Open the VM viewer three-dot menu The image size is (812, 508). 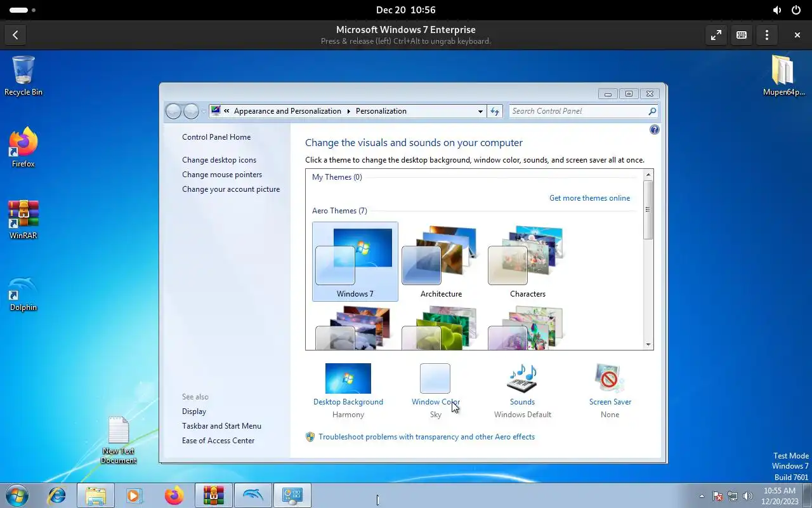[767, 35]
